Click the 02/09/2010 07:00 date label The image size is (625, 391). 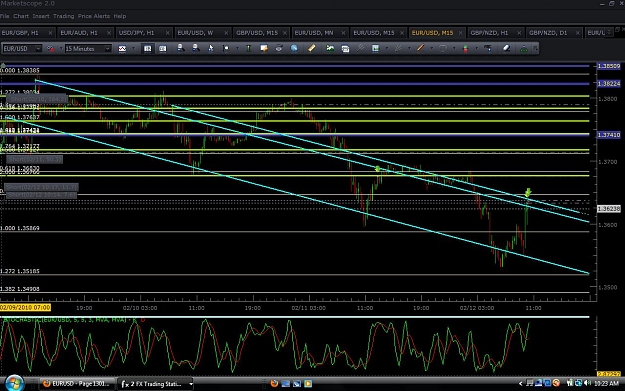coord(26,308)
